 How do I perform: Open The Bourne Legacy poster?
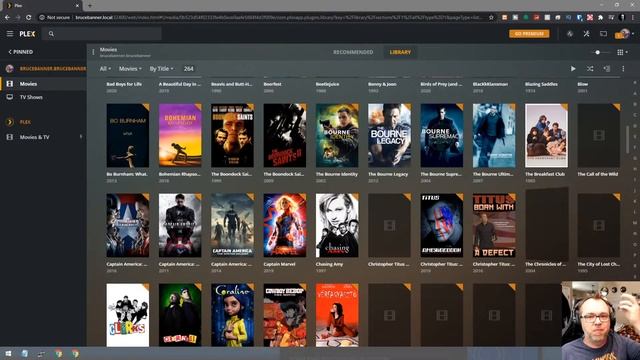[x=389, y=136]
